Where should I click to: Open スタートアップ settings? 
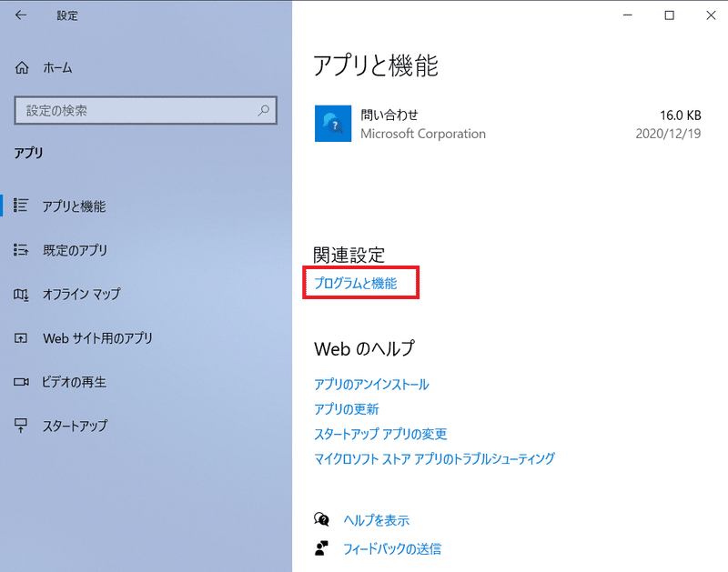tap(25, 426)
